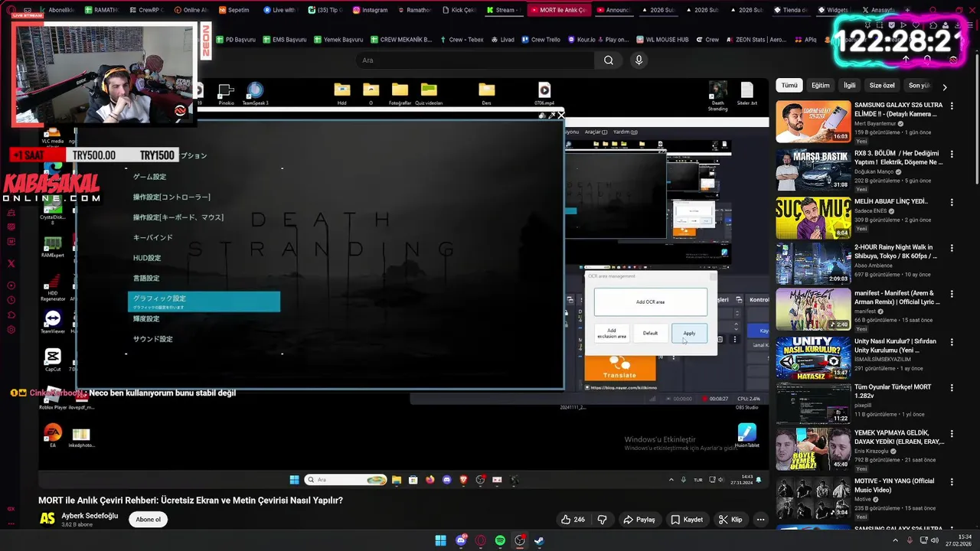This screenshot has width=980, height=551.
Task: Open options menu for Yemek Yapmaya Geldik video
Action: click(x=952, y=434)
